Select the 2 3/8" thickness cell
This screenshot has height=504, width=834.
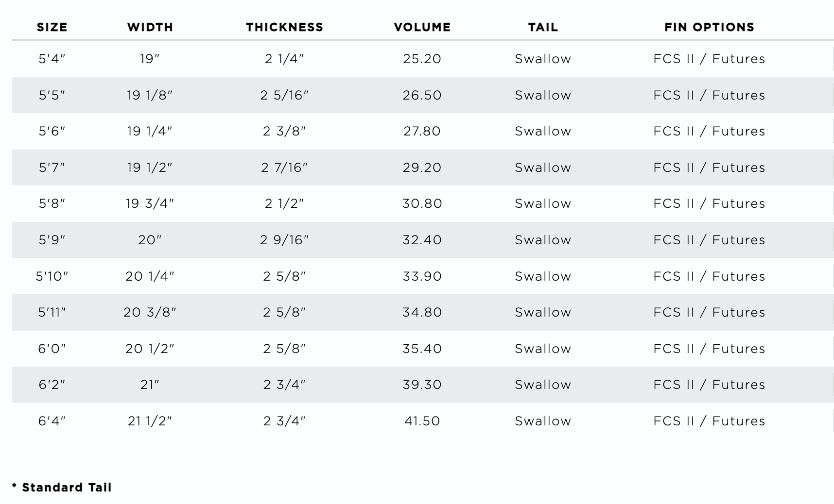[x=284, y=131]
